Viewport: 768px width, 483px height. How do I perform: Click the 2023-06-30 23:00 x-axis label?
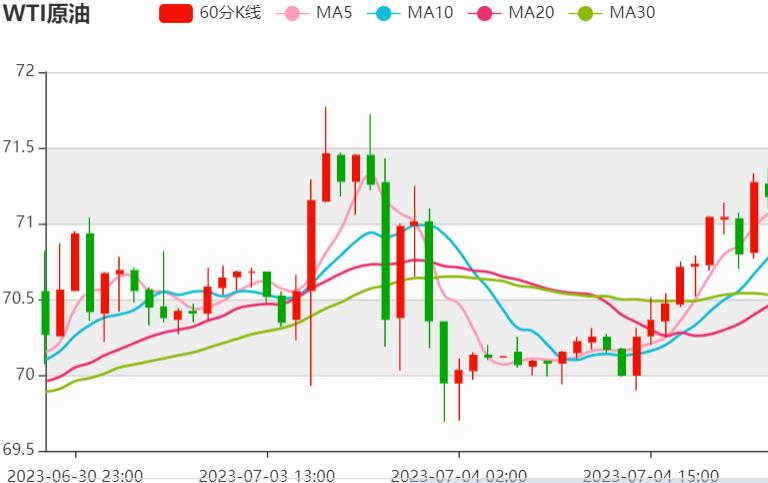click(x=75, y=476)
